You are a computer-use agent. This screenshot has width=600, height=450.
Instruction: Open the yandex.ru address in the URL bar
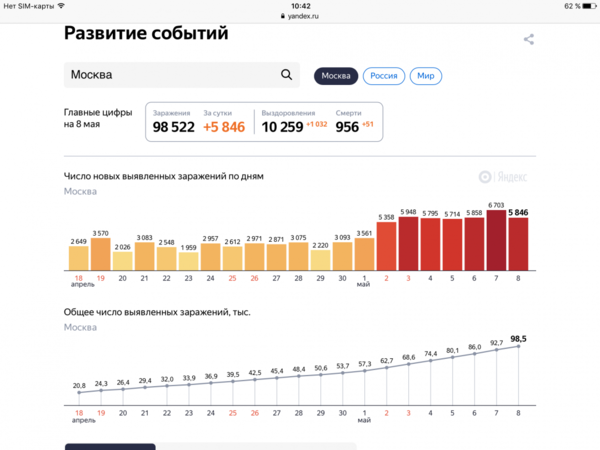[304, 17]
